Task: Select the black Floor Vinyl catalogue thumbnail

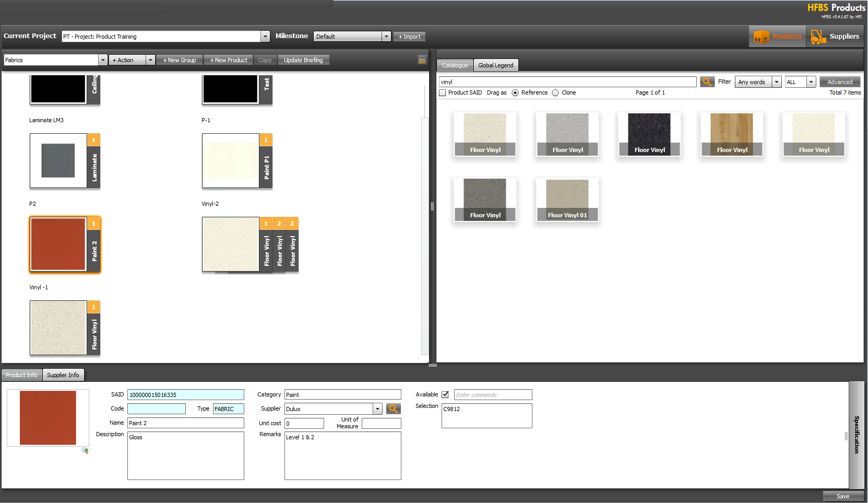Action: [x=649, y=134]
